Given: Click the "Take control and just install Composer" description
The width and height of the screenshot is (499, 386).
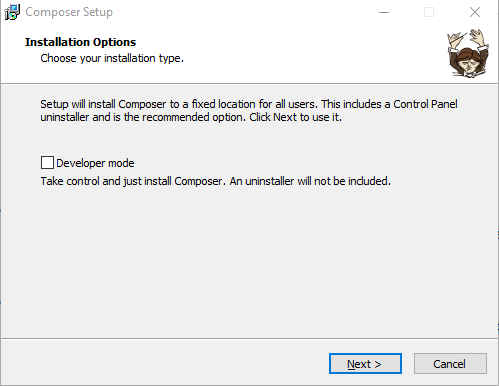Looking at the screenshot, I should pos(215,181).
